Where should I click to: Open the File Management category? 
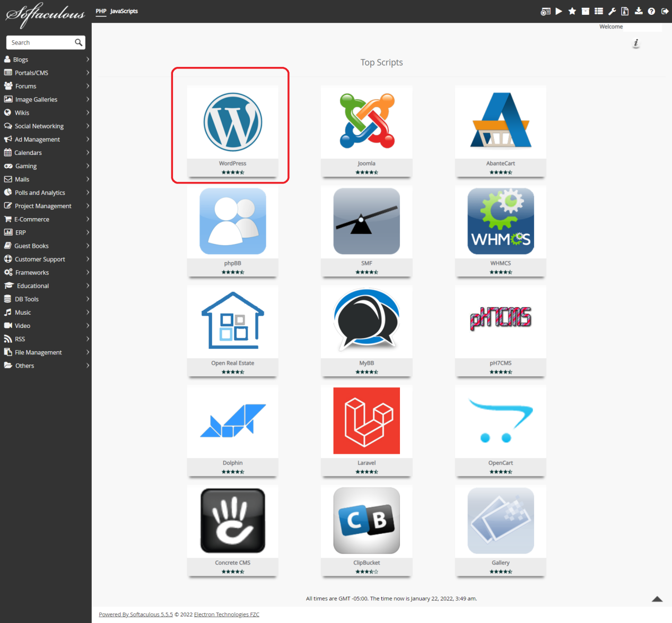38,352
